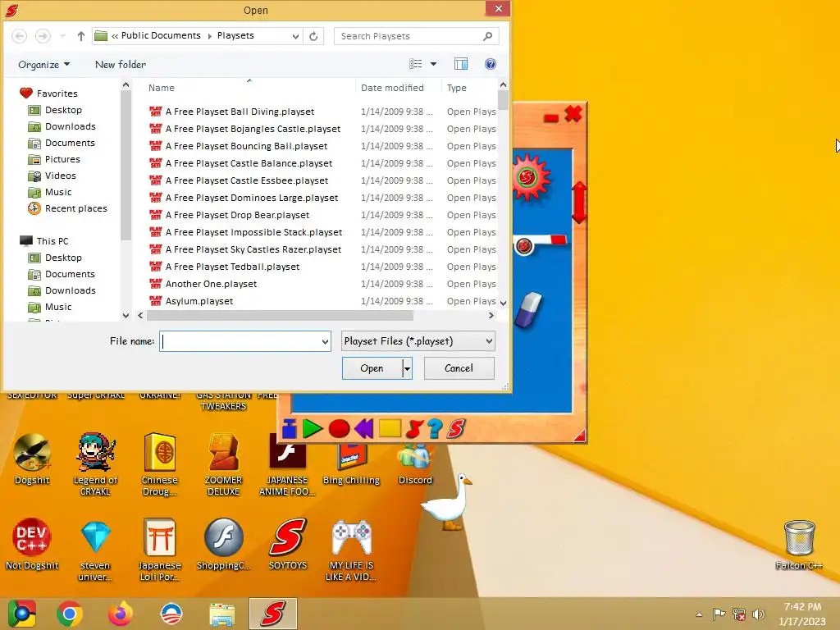Open File Explorer from the taskbar
This screenshot has height=630, width=840.
[x=221, y=614]
